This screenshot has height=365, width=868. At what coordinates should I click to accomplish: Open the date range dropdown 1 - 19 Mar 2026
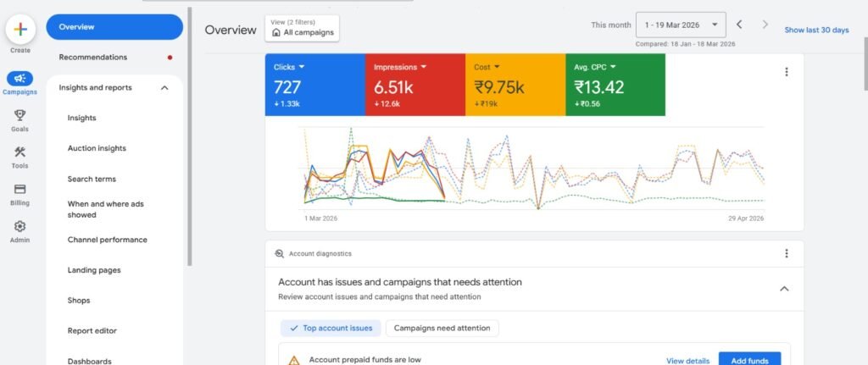tap(682, 25)
